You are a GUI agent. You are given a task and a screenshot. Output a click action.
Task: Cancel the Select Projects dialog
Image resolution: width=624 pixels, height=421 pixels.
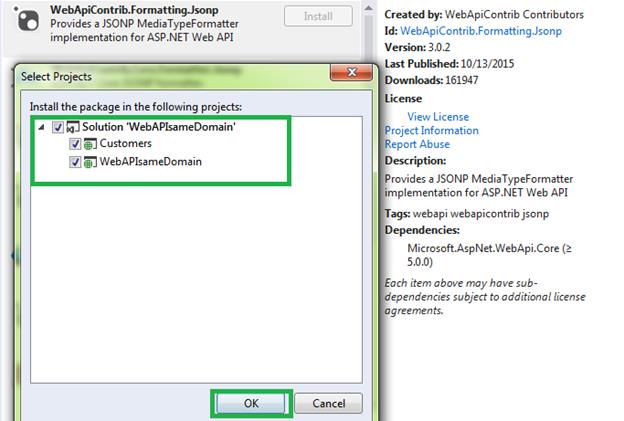coord(328,403)
